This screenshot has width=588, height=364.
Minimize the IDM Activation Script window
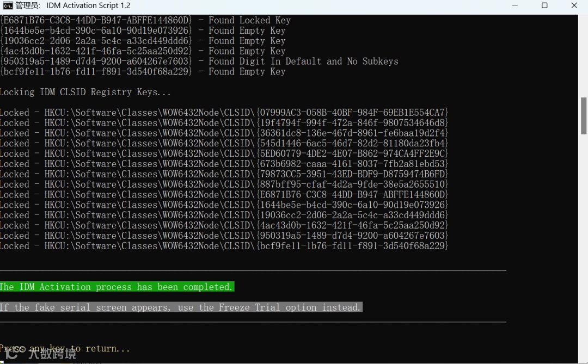pyautogui.click(x=515, y=5)
